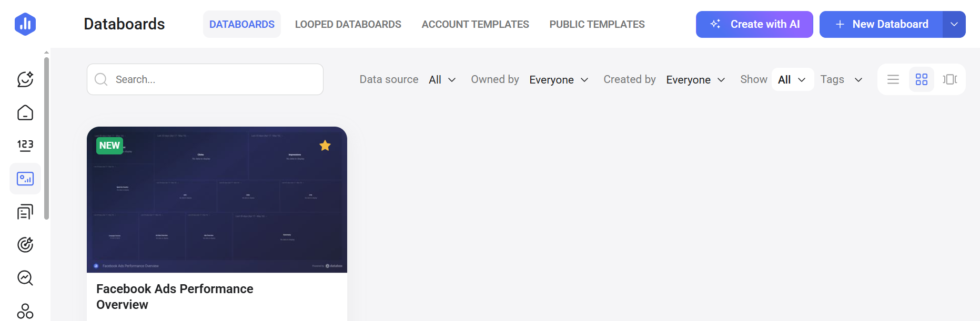The height and width of the screenshot is (321, 980).
Task: Click the Databoards page heading
Action: [x=124, y=24]
